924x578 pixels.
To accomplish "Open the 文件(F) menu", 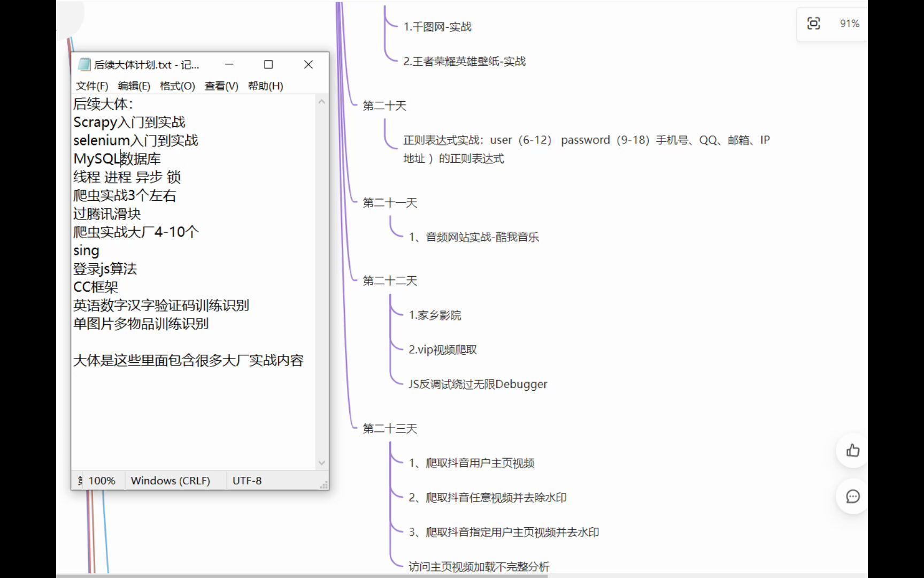I will 91,85.
